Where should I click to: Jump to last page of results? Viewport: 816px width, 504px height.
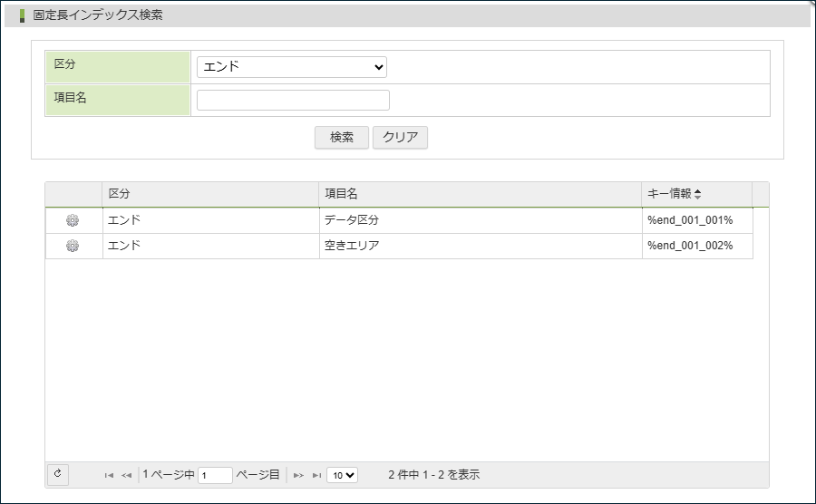click(x=316, y=475)
